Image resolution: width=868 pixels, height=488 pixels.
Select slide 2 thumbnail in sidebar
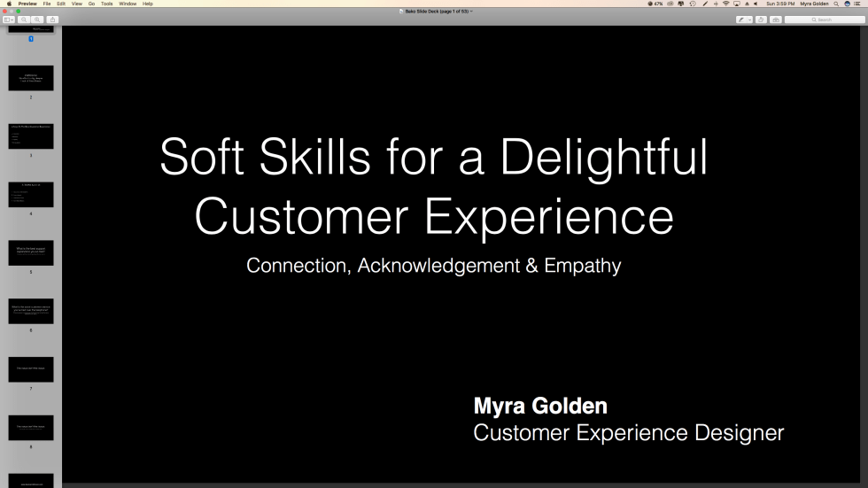31,78
